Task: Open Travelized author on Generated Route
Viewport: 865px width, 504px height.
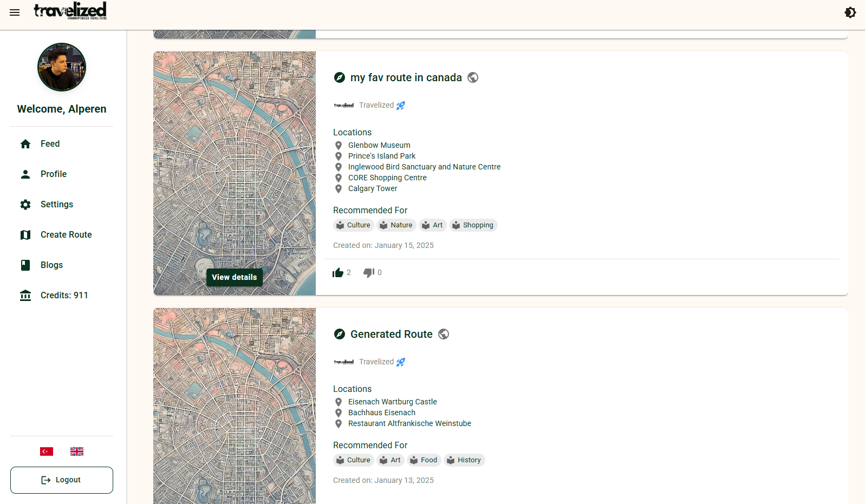Action: (376, 362)
